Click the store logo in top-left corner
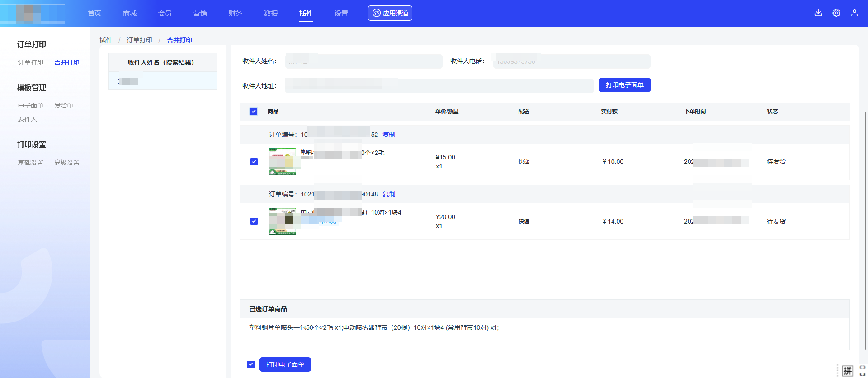 33,14
